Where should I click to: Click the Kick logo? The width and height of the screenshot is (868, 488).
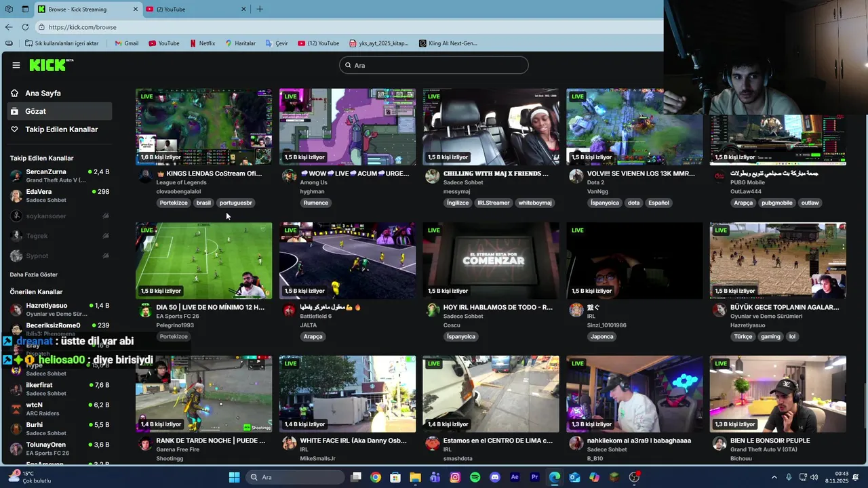(51, 65)
